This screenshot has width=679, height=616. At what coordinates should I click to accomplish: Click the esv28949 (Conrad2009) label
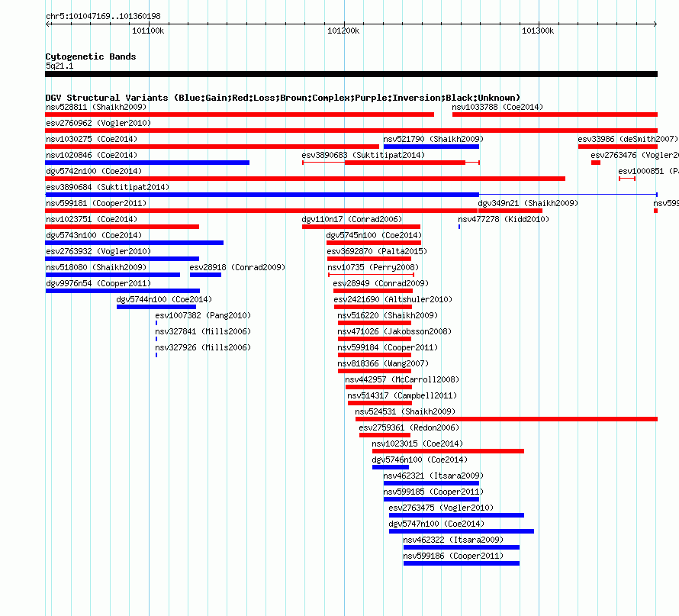point(381,283)
